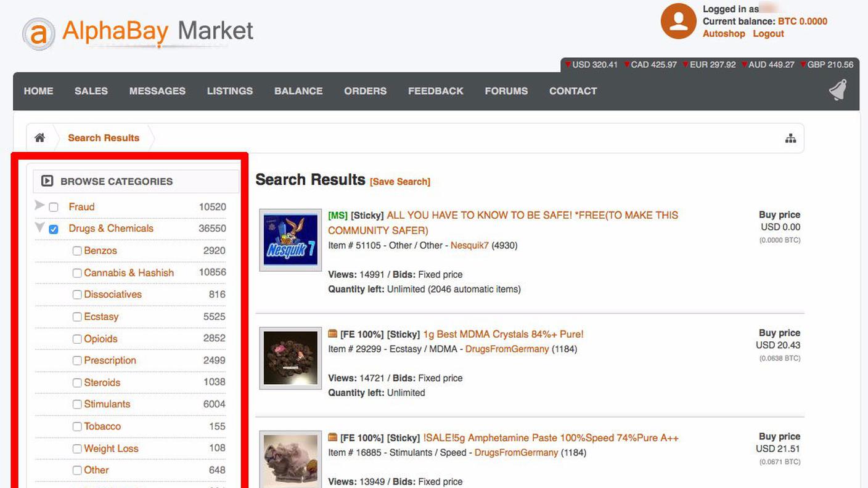Click the GBP 210.56 exchange rate

click(826, 65)
